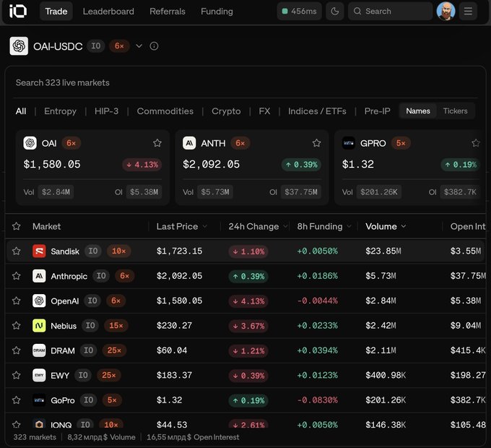Click the iO logo in the header
491x448 pixels.
18,12
